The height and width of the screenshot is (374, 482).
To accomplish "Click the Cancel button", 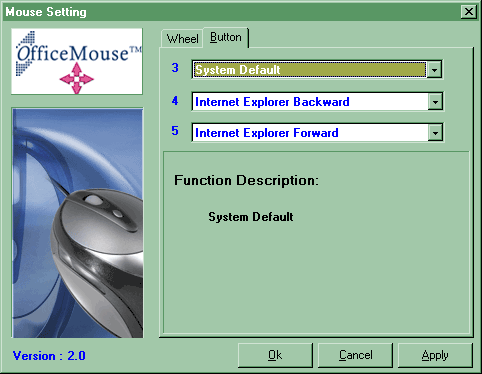I will point(355,355).
